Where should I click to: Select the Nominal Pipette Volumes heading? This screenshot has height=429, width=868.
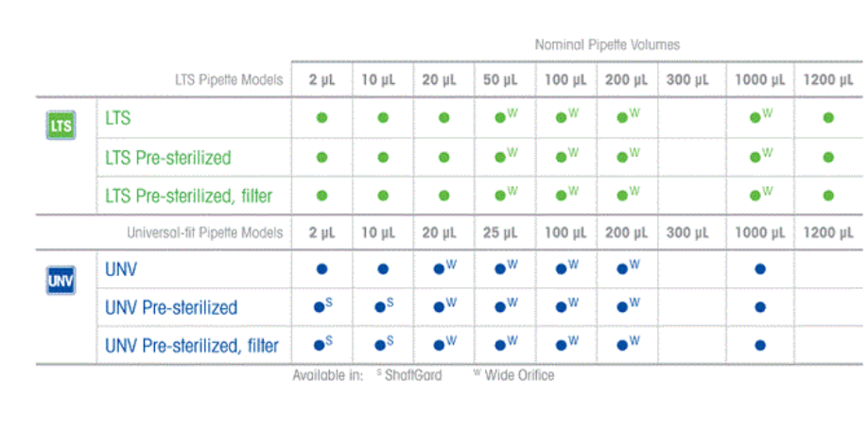[607, 44]
